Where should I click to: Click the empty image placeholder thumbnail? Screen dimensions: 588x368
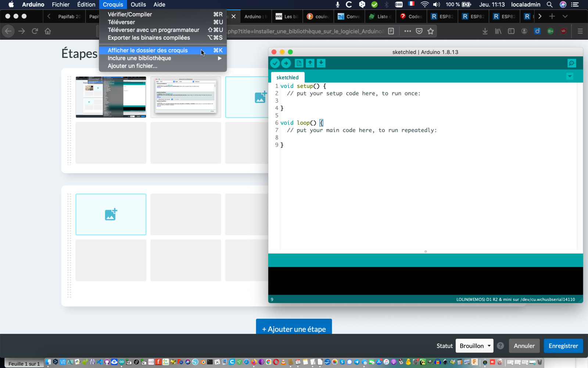[111, 214]
